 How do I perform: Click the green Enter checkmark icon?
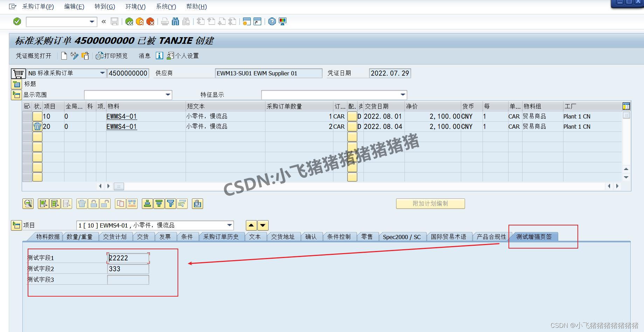(x=17, y=22)
